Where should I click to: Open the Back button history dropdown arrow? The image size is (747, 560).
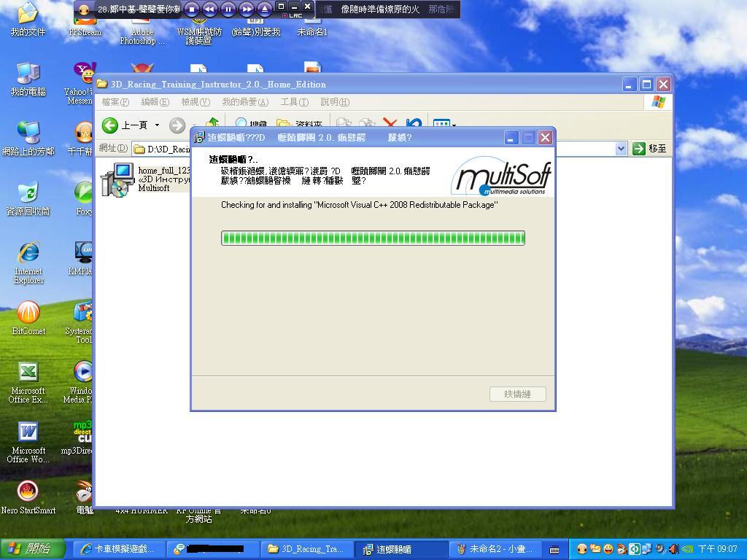157,125
